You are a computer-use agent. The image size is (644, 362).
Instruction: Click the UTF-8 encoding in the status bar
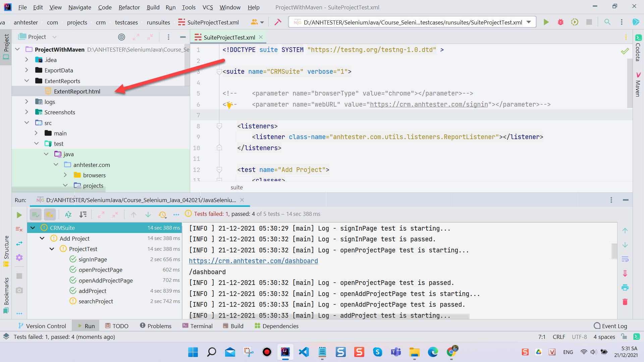579,337
